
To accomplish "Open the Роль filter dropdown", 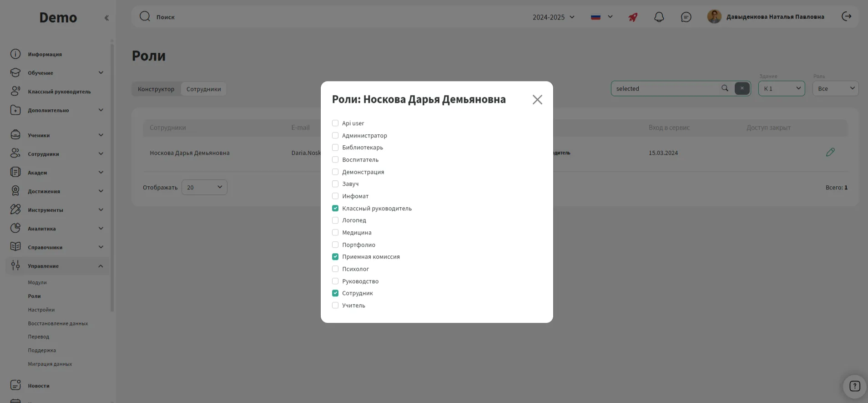I will (x=835, y=89).
